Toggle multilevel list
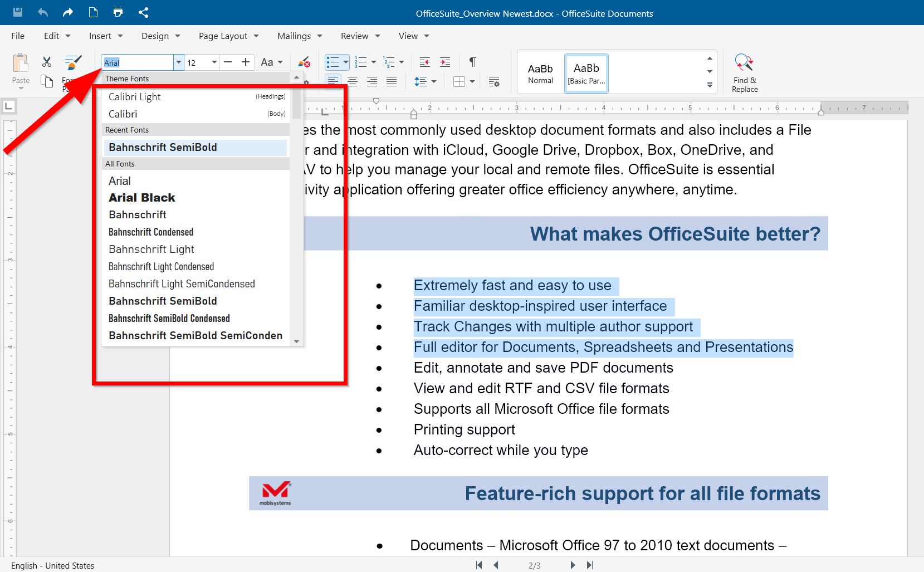Viewport: 924px width, 572px height. (389, 62)
